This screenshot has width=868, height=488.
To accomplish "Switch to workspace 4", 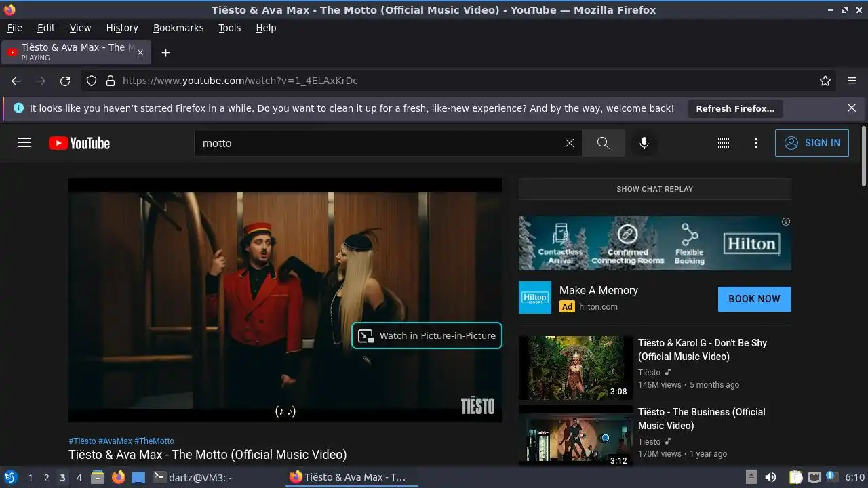I will click(x=79, y=477).
